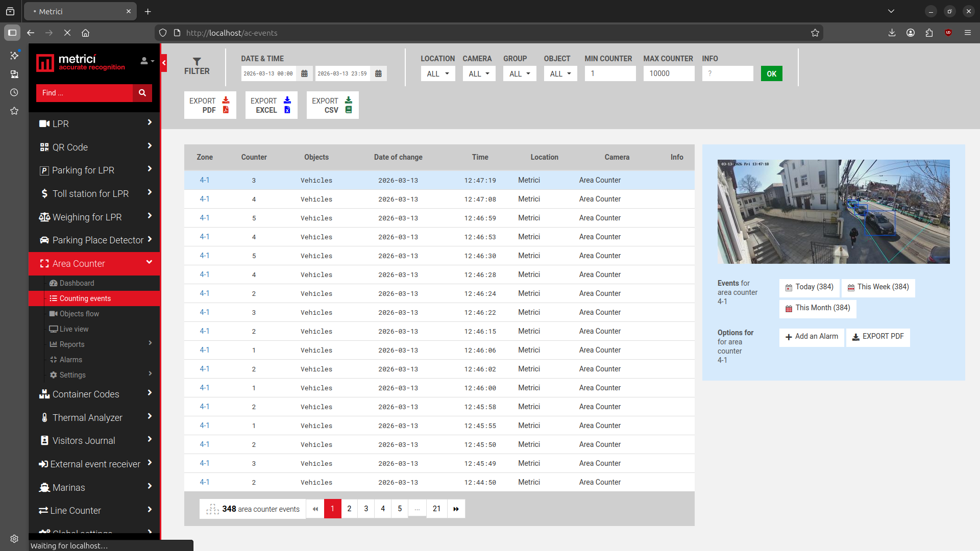Open the Object filter dropdown
Screen dimensions: 980x551
pos(560,73)
